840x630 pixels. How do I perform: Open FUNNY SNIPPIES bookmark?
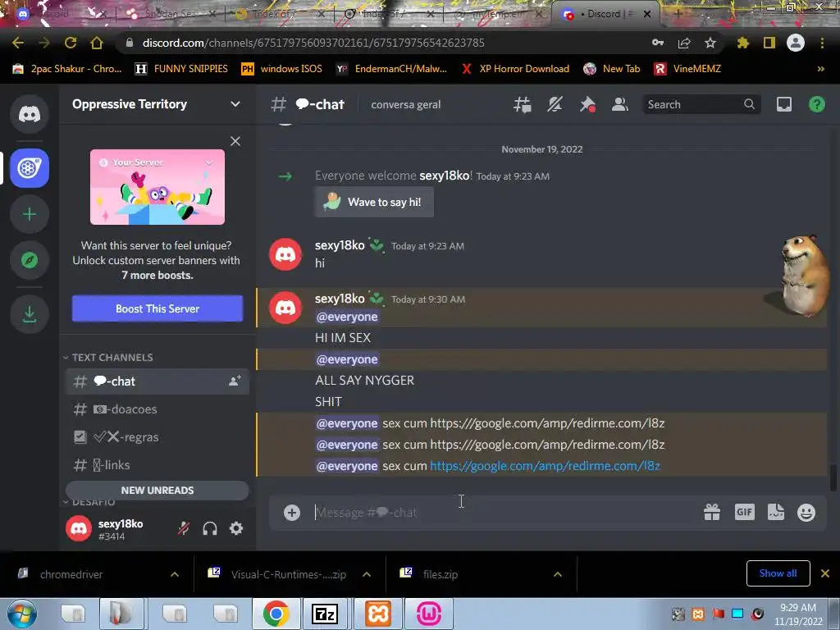tap(181, 69)
